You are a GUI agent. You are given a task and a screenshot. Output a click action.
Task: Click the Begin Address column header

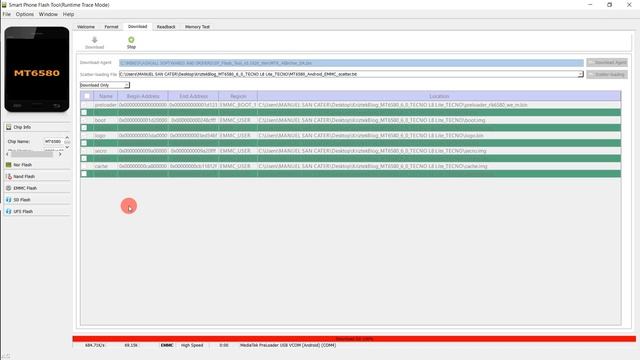point(143,96)
